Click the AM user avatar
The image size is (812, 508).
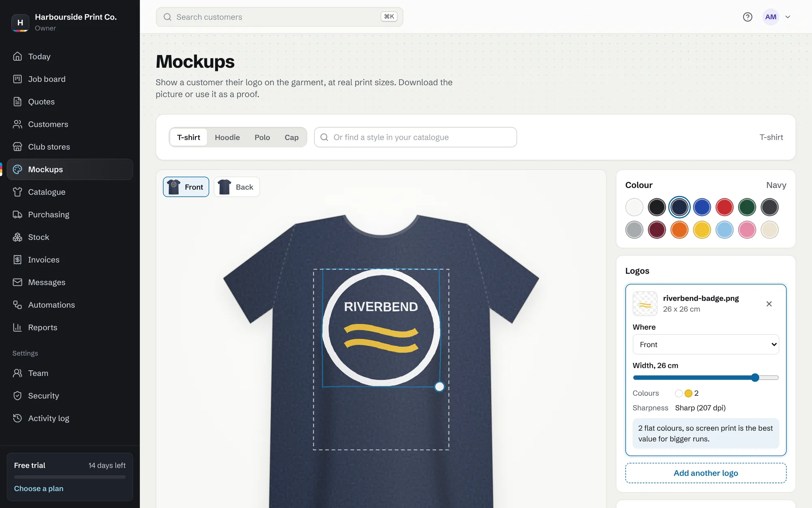click(771, 17)
